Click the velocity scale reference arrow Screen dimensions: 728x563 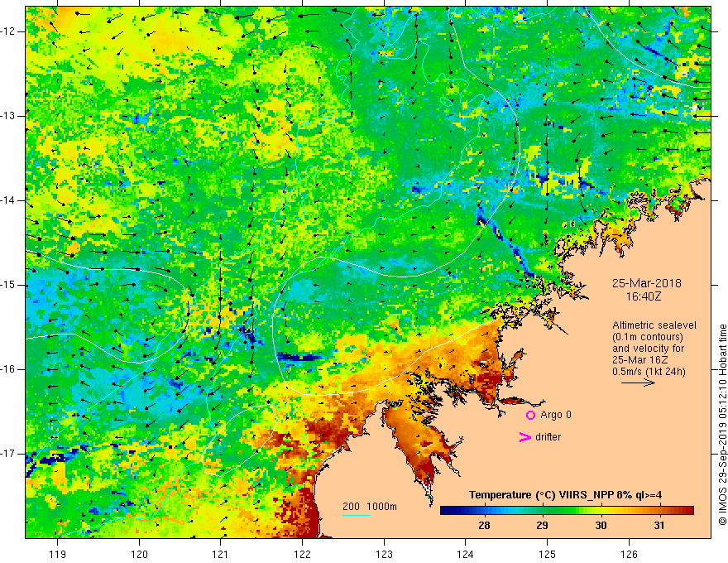click(638, 383)
